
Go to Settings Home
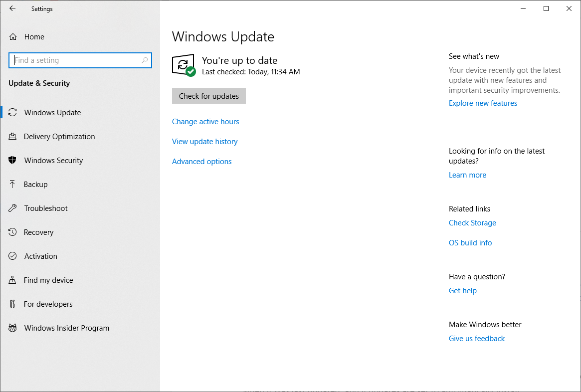[x=80, y=37]
